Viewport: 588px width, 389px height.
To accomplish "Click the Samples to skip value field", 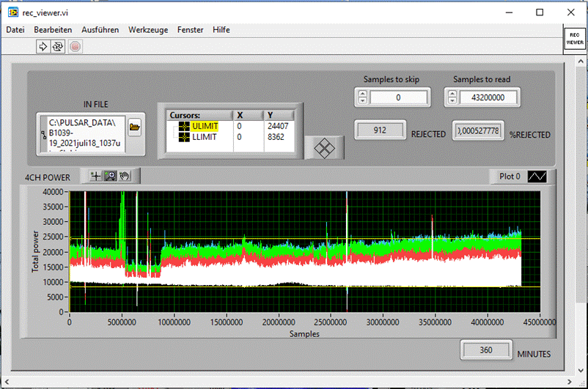I will click(398, 97).
